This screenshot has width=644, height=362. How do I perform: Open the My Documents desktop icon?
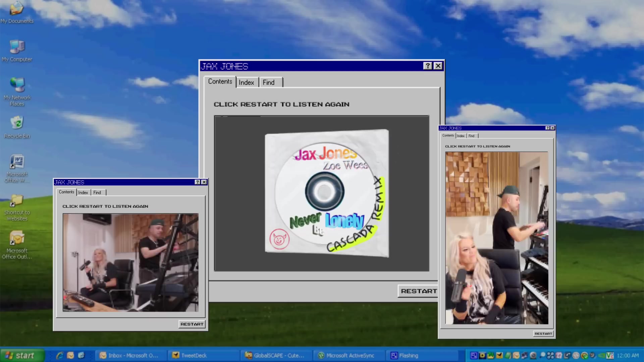tap(17, 13)
